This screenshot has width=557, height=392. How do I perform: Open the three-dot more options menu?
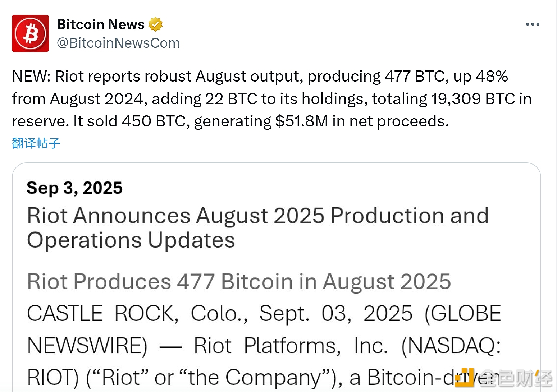pos(532,24)
